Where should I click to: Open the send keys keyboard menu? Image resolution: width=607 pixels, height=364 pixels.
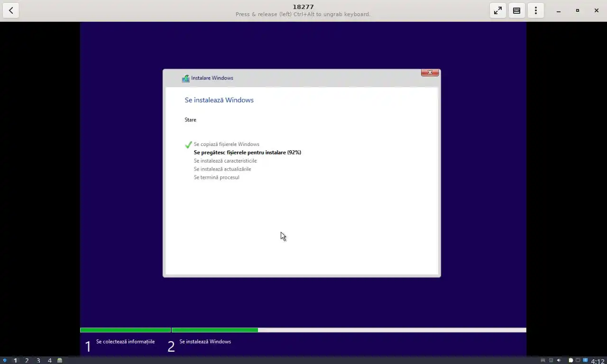click(x=517, y=10)
